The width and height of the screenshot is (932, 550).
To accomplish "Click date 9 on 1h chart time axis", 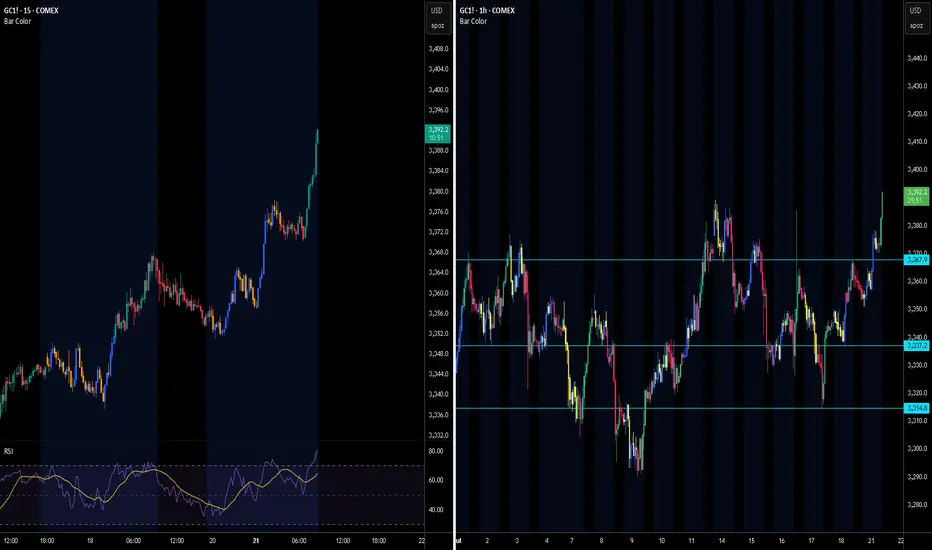I will tap(631, 540).
